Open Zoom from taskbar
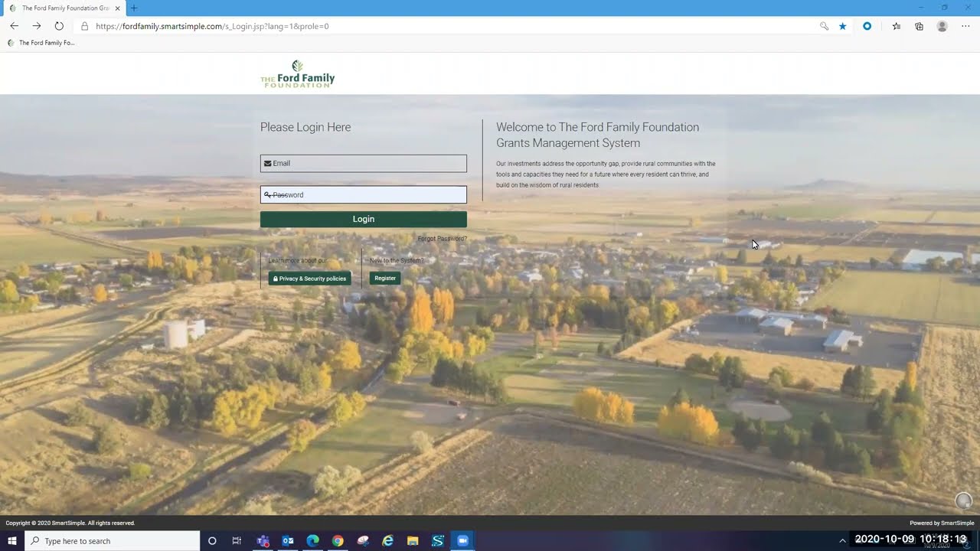This screenshot has height=551, width=980. click(462, 541)
